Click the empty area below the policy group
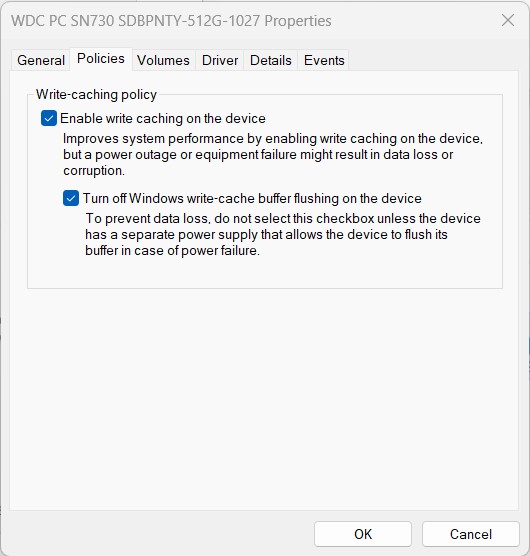530x556 pixels. pyautogui.click(x=265, y=399)
